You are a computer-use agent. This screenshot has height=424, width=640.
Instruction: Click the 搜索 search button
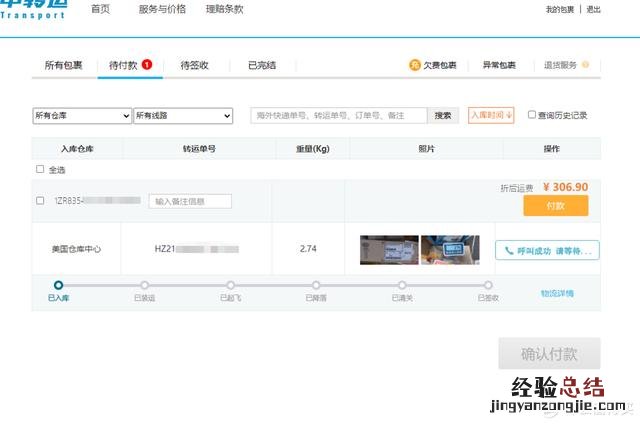click(443, 116)
